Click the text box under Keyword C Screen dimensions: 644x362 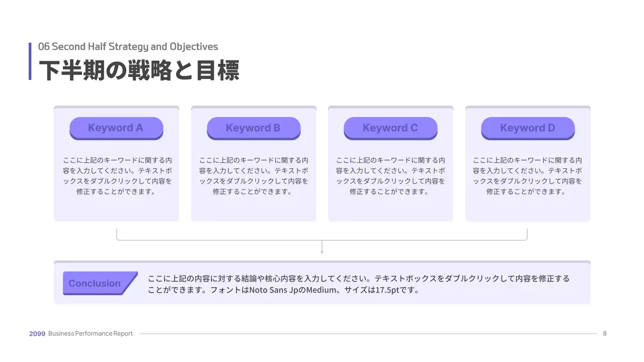(x=390, y=175)
